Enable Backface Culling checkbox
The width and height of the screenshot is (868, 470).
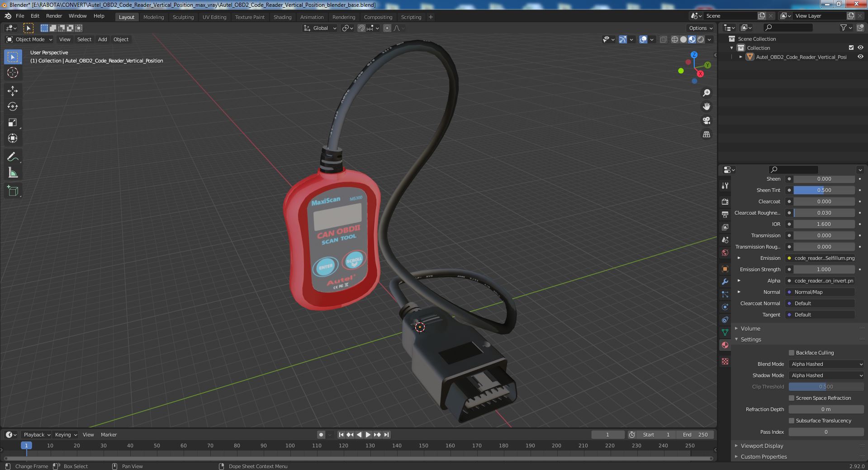pyautogui.click(x=792, y=353)
